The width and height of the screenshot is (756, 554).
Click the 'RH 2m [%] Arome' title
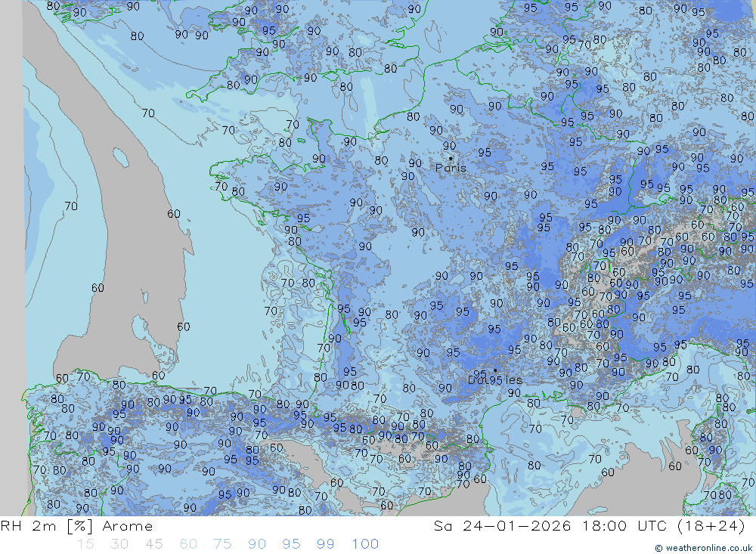[x=76, y=526]
